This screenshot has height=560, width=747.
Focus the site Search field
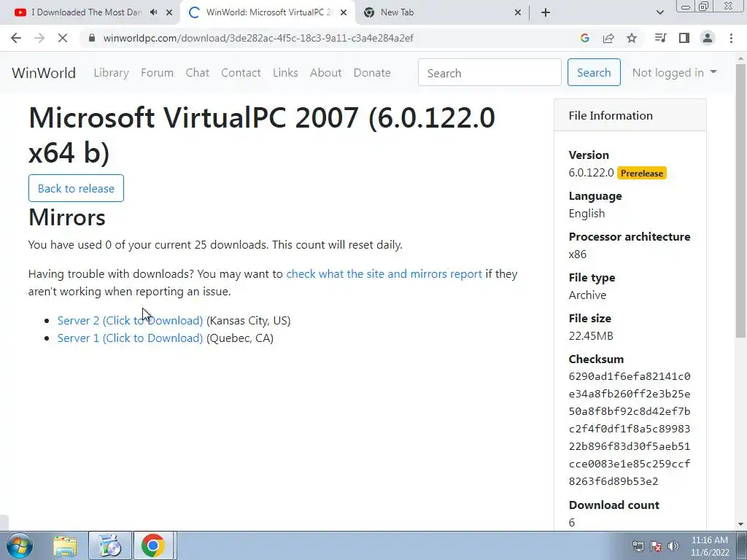coord(489,72)
